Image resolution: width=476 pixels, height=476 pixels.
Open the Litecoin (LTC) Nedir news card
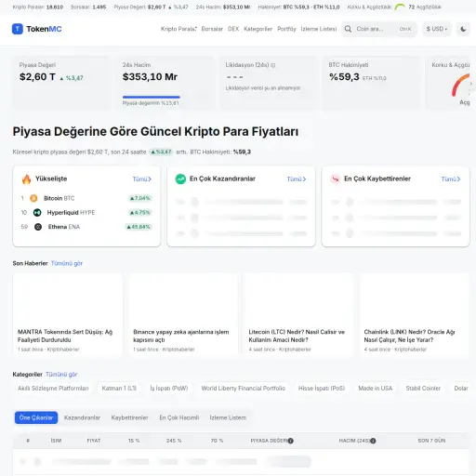coord(298,314)
